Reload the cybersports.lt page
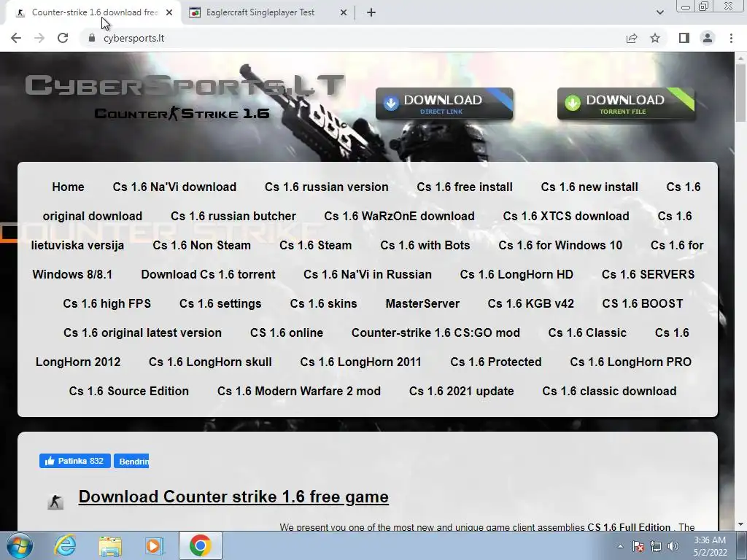 (x=63, y=38)
